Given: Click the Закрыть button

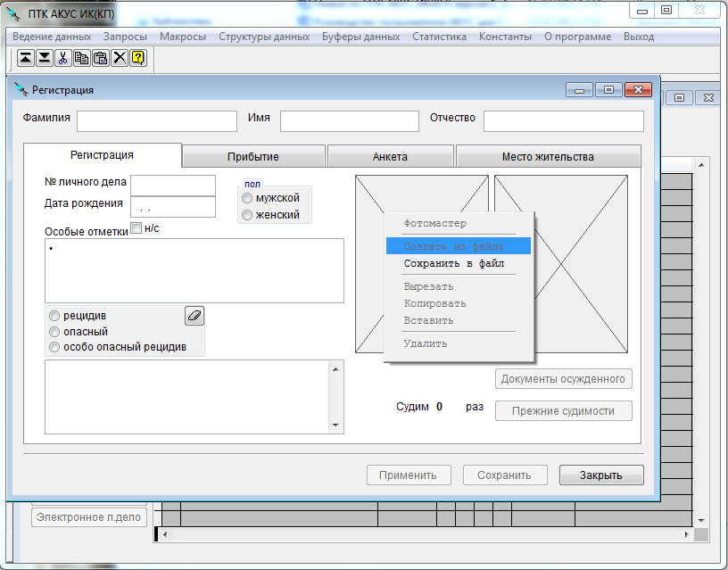Looking at the screenshot, I should [x=600, y=475].
